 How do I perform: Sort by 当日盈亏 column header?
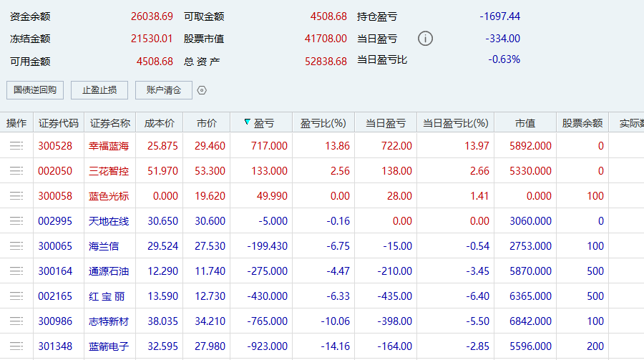click(x=386, y=123)
